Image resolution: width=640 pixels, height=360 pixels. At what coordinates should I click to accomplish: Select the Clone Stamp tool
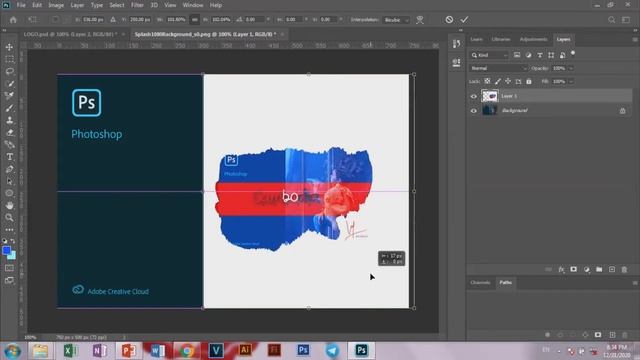(x=9, y=120)
